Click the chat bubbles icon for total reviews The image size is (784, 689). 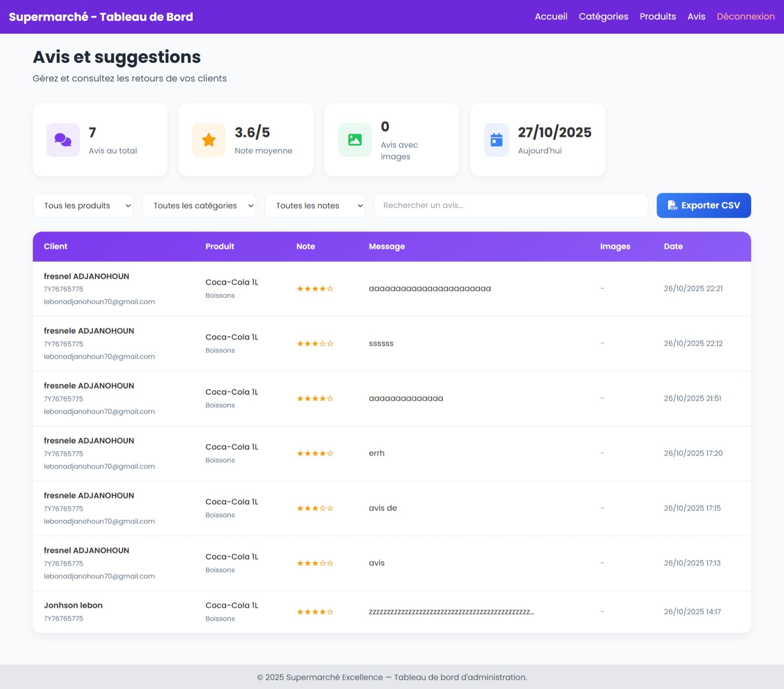pos(63,140)
